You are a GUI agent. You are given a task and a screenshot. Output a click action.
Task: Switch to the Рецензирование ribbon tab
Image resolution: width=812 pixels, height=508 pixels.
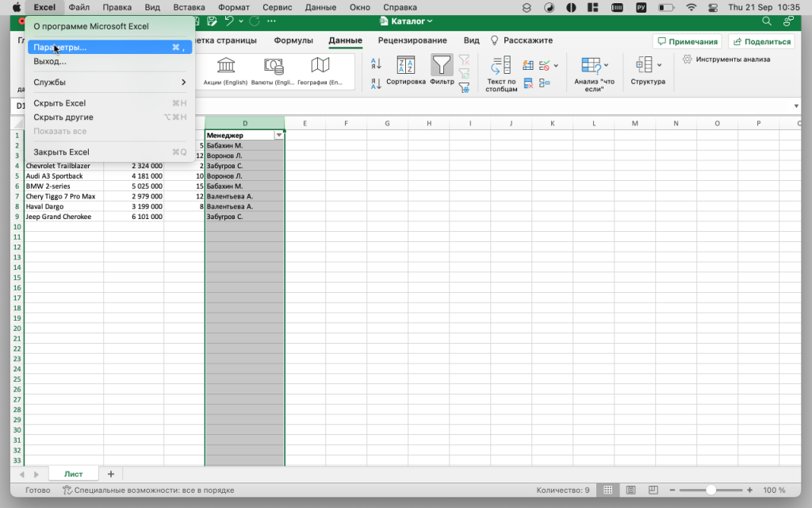[412, 40]
